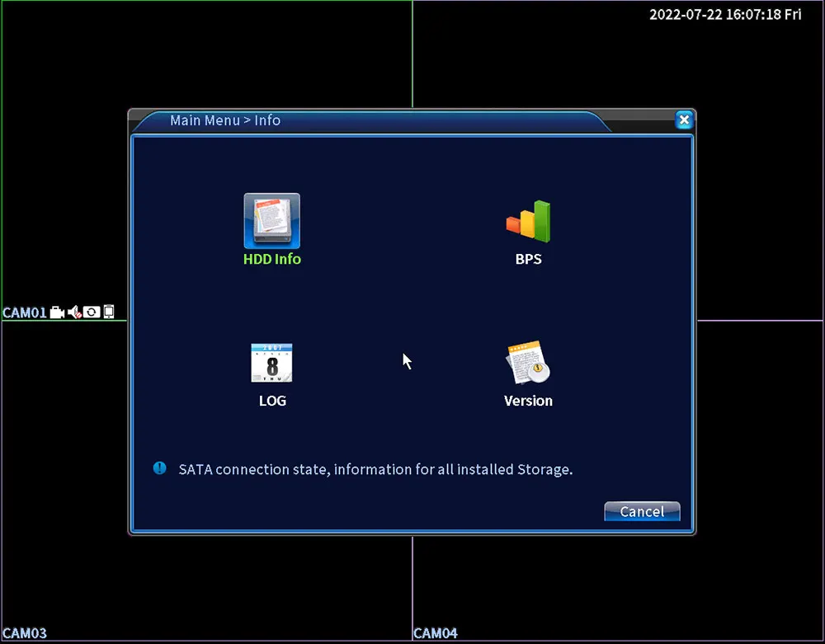Close the Main Menu Info dialog
Image resolution: width=825 pixels, height=644 pixels.
click(684, 120)
